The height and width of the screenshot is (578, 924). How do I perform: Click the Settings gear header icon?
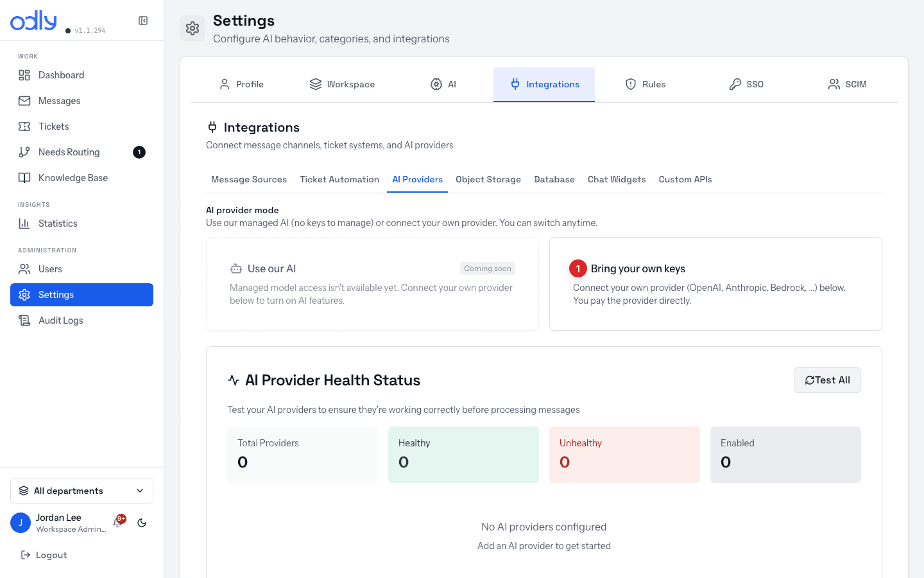[x=193, y=28]
